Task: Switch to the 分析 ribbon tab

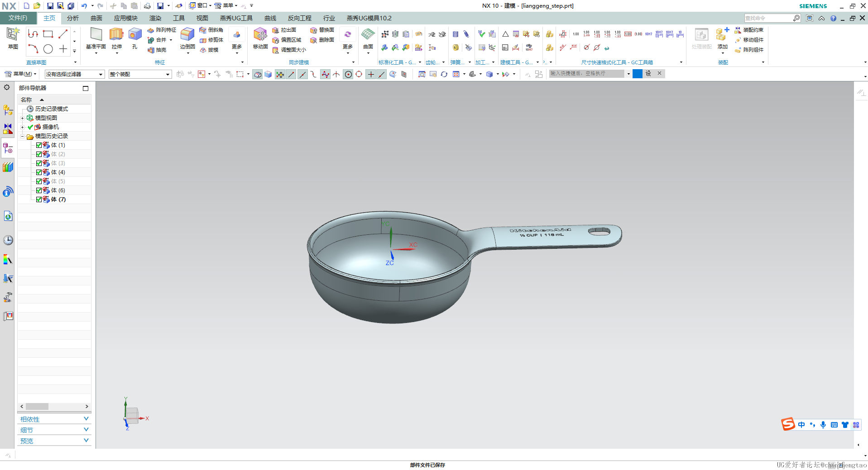Action: coord(73,18)
